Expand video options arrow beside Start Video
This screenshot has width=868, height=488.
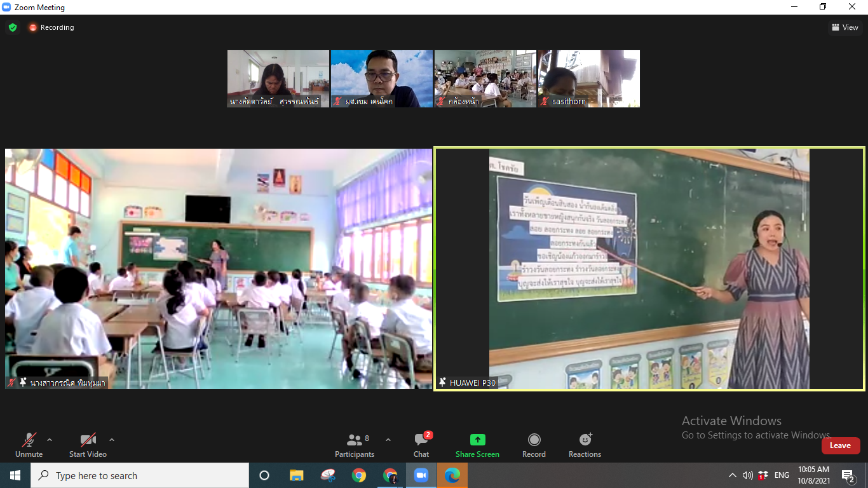pos(112,440)
